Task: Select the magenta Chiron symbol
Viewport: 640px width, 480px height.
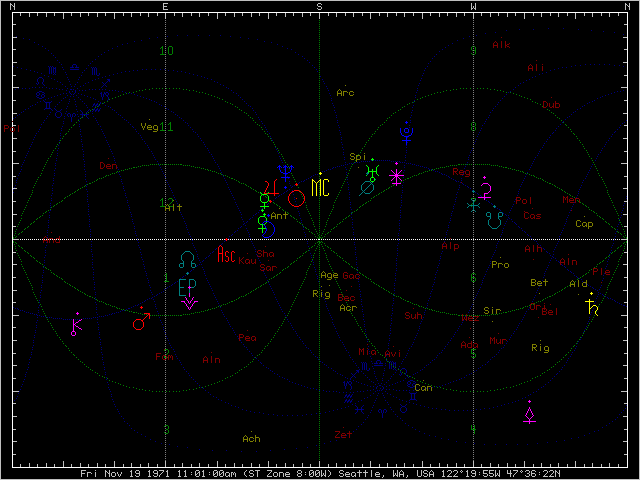Action: coord(77,324)
